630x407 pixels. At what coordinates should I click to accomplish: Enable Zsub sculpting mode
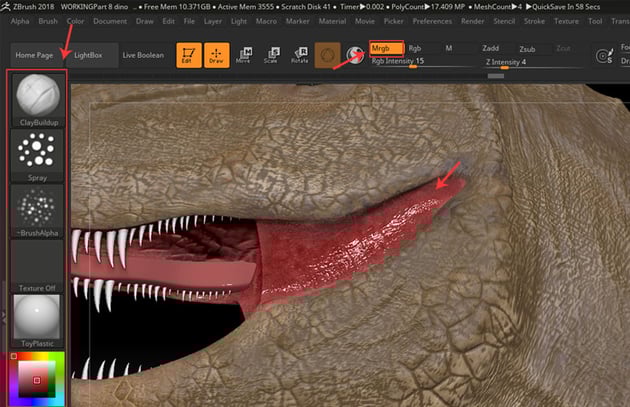pyautogui.click(x=527, y=47)
